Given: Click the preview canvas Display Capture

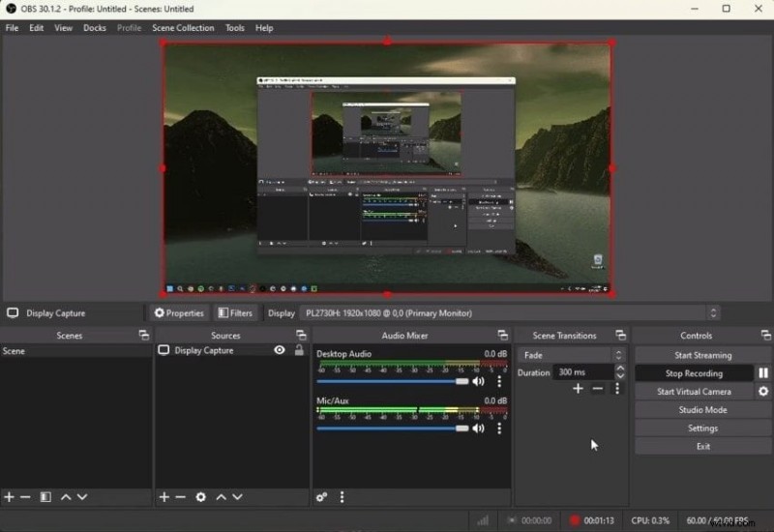Looking at the screenshot, I should (x=387, y=168).
